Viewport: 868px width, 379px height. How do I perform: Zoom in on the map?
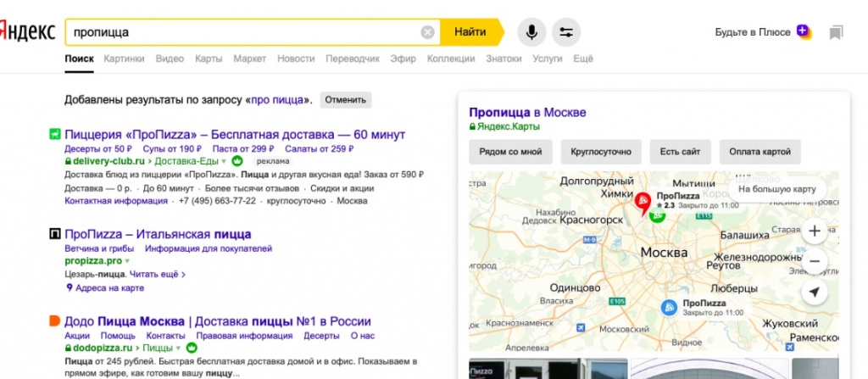[815, 231]
